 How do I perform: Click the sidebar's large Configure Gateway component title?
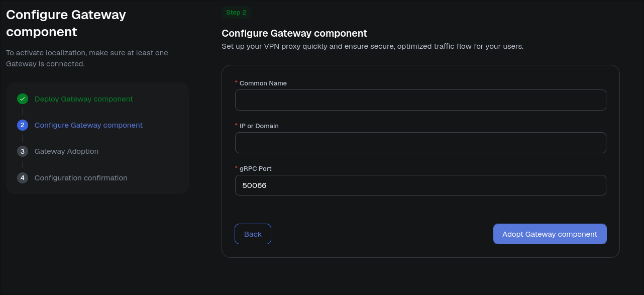point(66,23)
